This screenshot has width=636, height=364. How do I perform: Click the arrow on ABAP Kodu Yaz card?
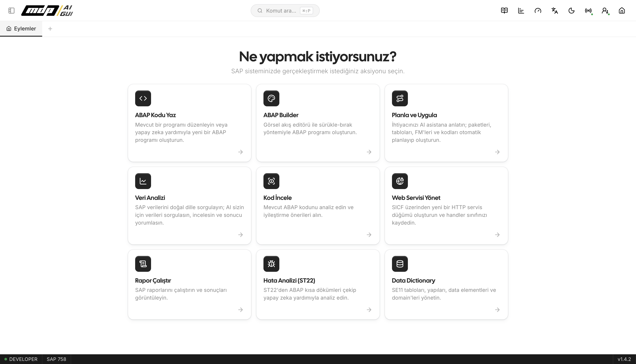(240, 152)
